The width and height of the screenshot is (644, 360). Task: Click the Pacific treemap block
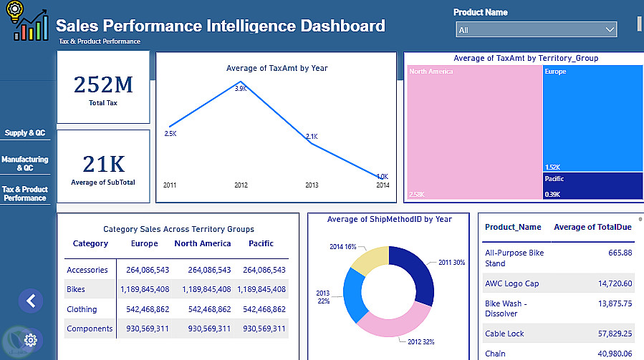[592, 186]
